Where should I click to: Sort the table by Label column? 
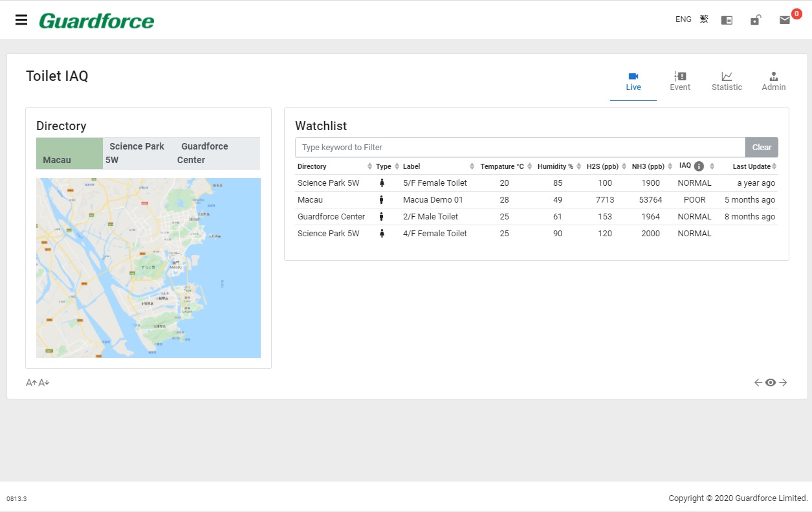(439, 166)
